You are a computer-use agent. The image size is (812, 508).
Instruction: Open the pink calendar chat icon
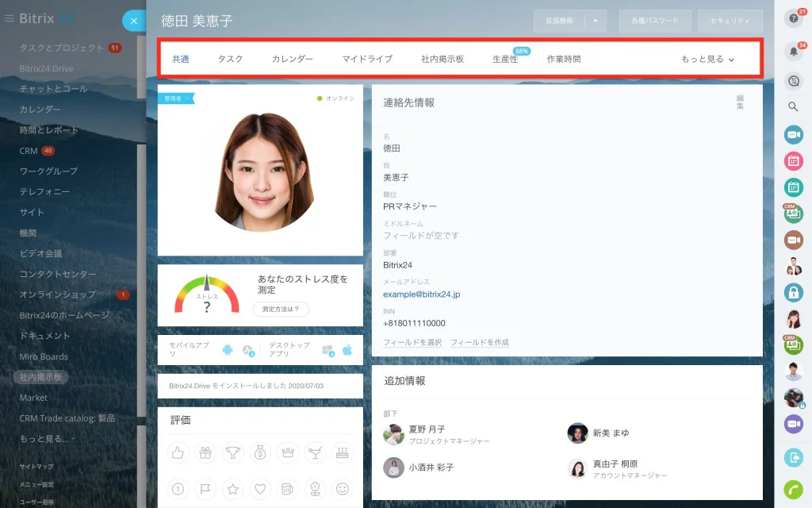coord(793,161)
